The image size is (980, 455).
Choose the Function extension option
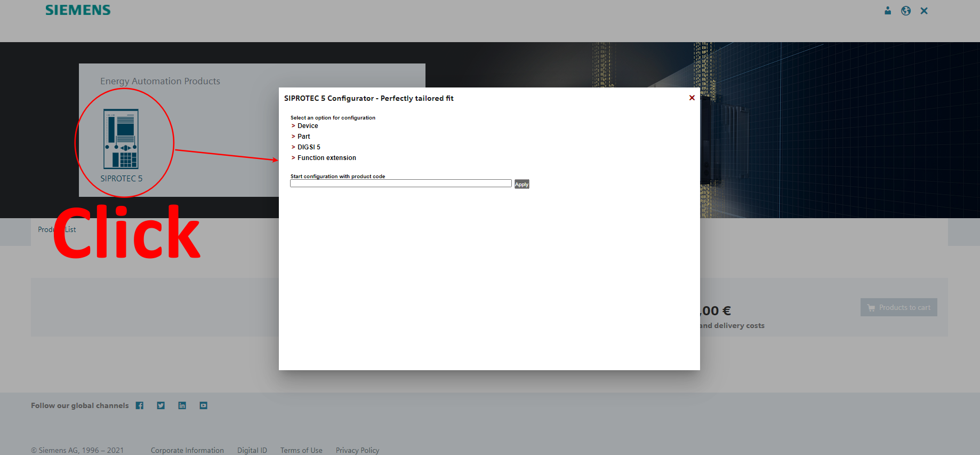click(327, 158)
